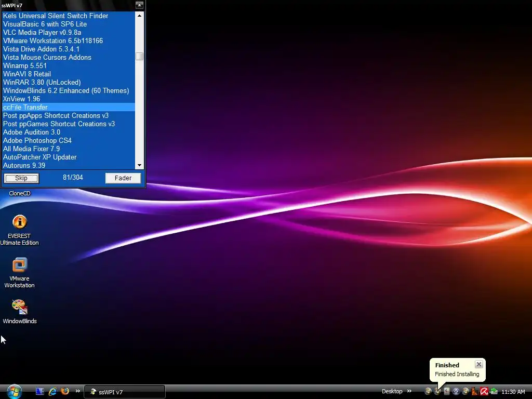Click scroll down arrow in install list
The width and height of the screenshot is (532, 399).
(139, 165)
